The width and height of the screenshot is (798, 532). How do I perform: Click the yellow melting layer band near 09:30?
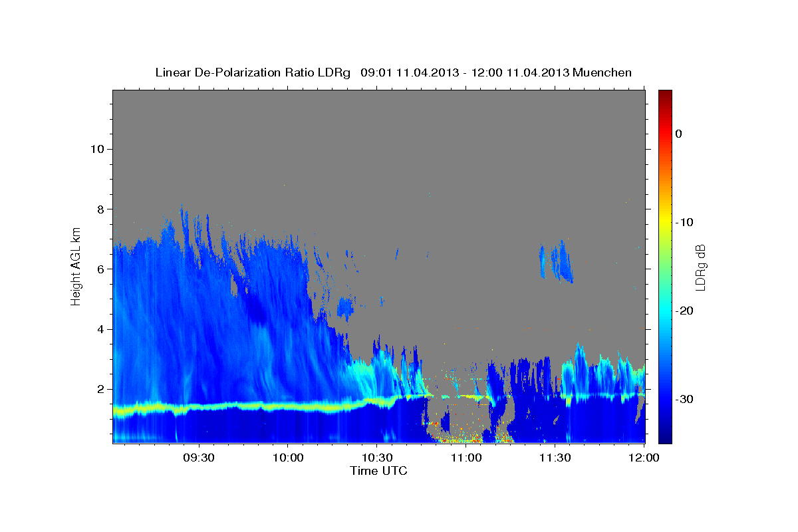point(198,408)
